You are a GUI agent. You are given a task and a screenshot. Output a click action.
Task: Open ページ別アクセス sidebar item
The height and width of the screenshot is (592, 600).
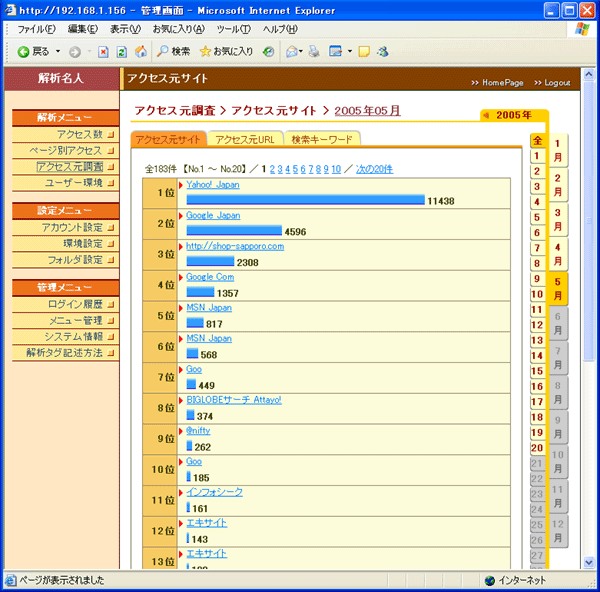pyautogui.click(x=65, y=151)
